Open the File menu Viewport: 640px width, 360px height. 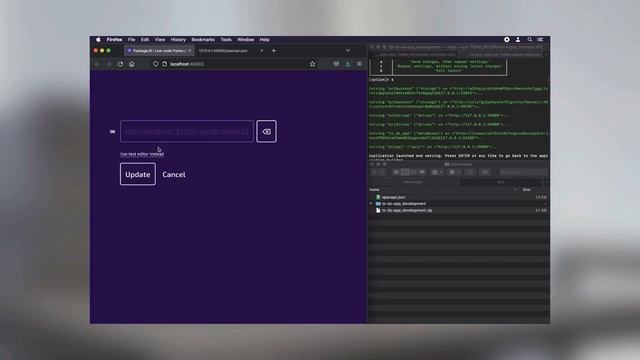point(131,40)
